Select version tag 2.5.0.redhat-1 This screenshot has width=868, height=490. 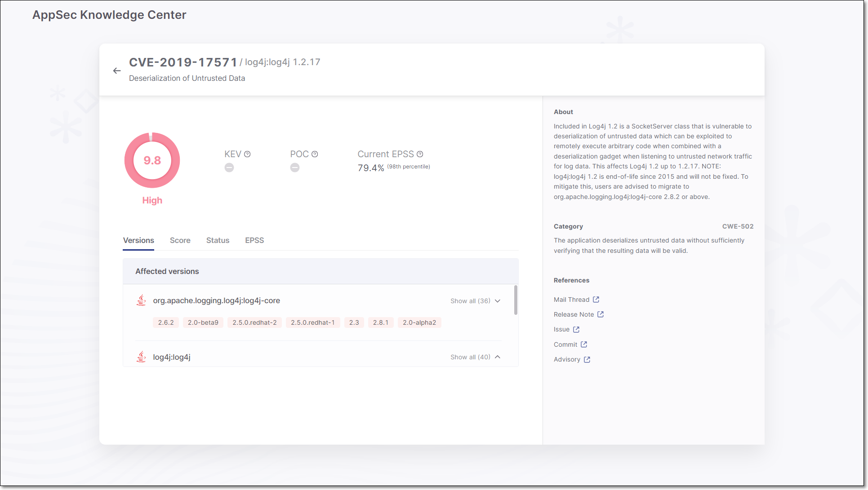(x=313, y=322)
